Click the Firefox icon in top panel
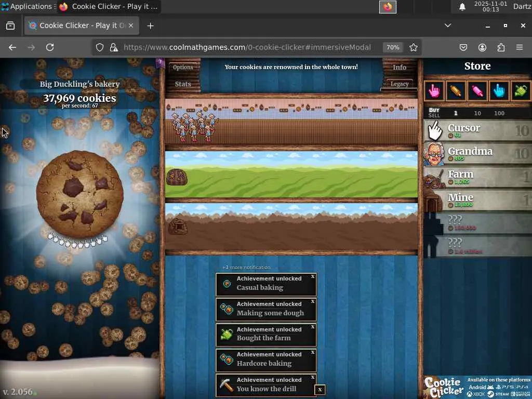The image size is (532, 399). [x=388, y=7]
